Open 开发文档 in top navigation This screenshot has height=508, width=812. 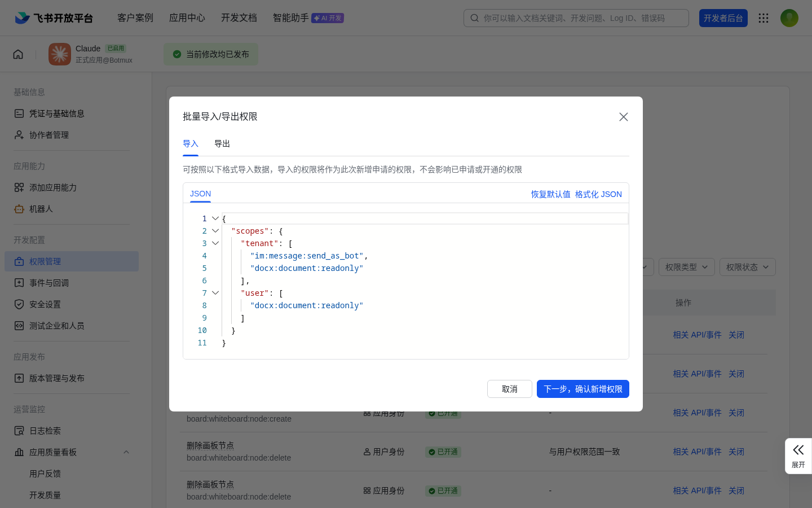(x=239, y=18)
